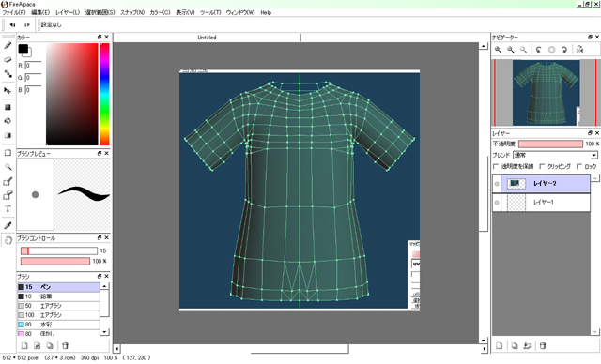
Task: Select the size 10 pencil brush entry
Action: point(58,296)
